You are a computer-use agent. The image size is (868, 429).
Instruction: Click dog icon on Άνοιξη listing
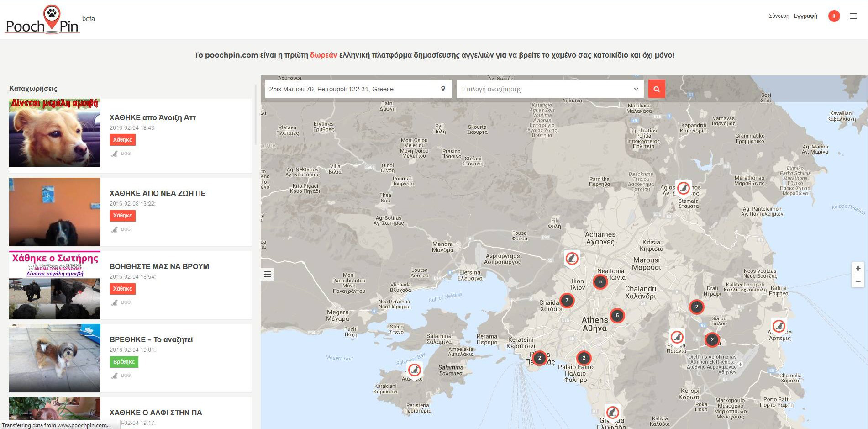pos(115,154)
